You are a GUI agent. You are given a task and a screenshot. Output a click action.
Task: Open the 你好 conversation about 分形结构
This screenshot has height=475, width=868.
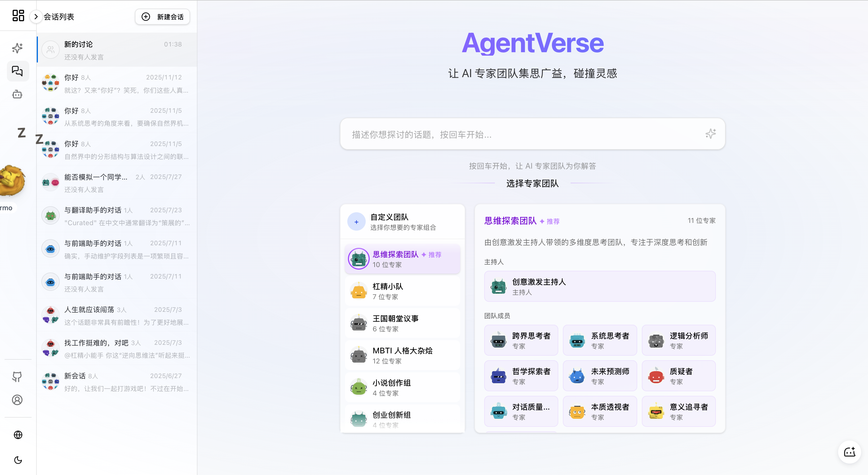[117, 149]
